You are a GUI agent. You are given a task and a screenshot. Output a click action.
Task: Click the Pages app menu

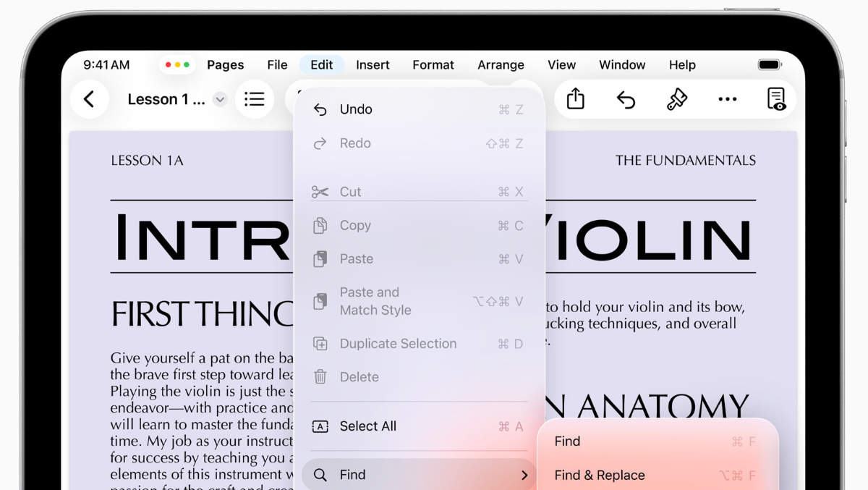[x=225, y=65]
